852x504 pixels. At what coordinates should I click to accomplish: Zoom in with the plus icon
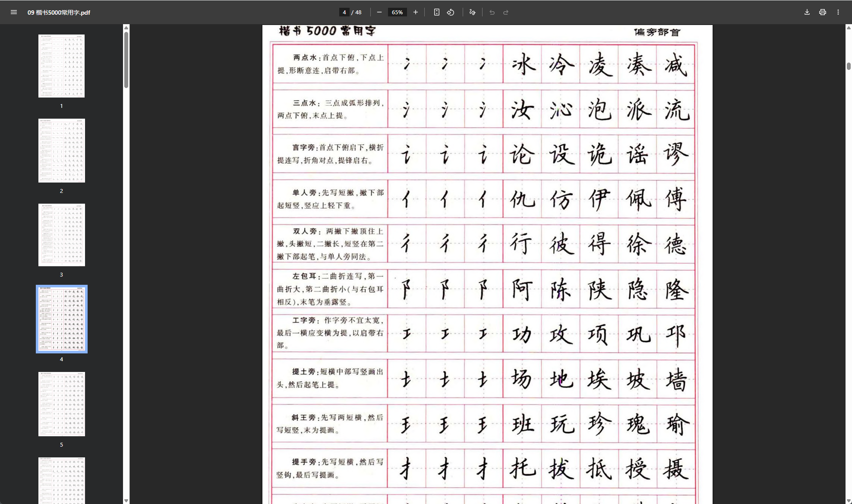click(416, 12)
